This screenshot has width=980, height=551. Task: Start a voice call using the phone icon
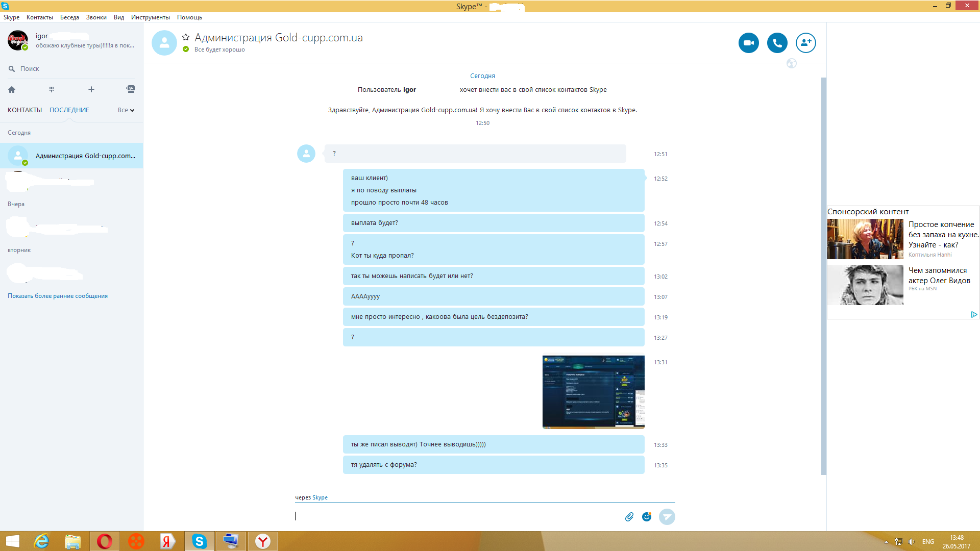(x=777, y=43)
